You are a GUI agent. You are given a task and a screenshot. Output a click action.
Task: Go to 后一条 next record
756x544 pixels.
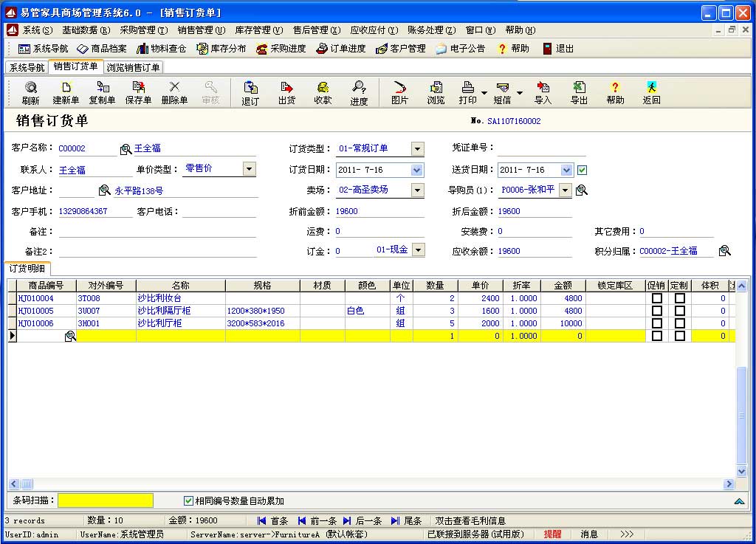(362, 520)
